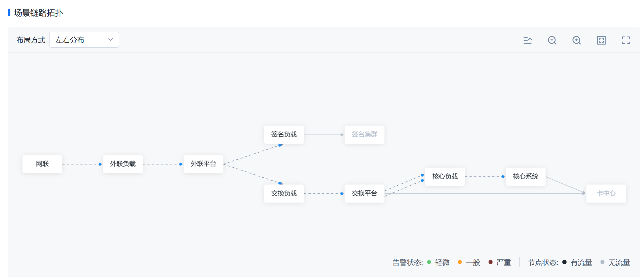Click the dark red 严重 legend dot
Screen dimensions: 644x280
(490, 262)
